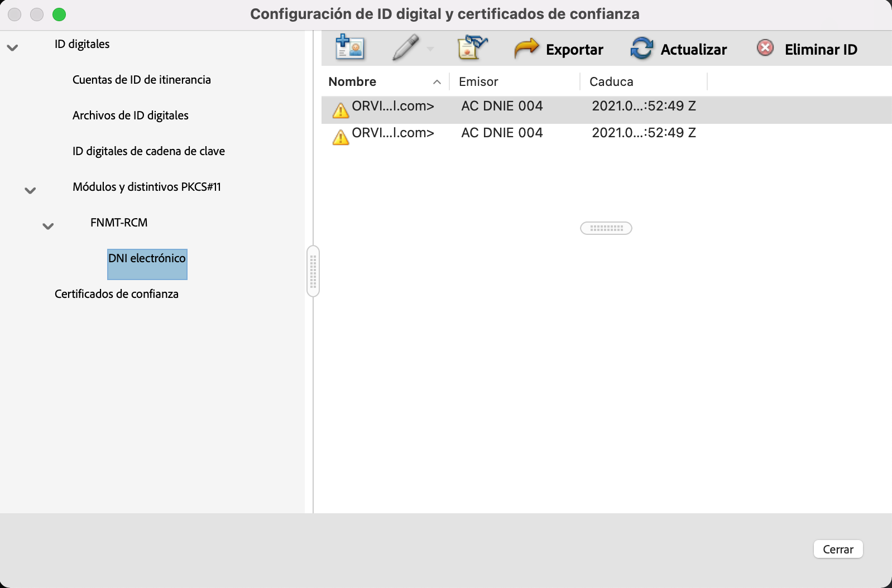This screenshot has width=892, height=588.
Task: Select Archivos de ID digitales item
Action: [130, 115]
